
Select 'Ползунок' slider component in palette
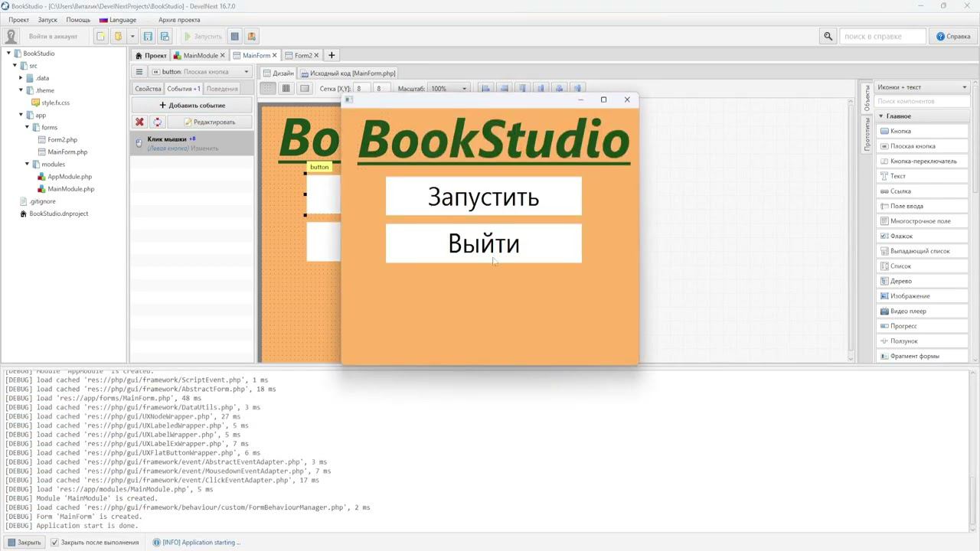[x=903, y=341]
